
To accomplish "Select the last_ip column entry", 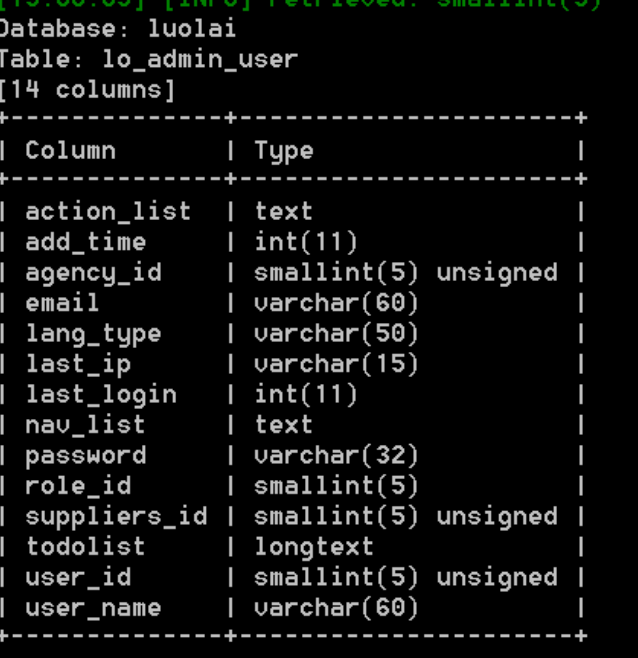I will click(78, 365).
